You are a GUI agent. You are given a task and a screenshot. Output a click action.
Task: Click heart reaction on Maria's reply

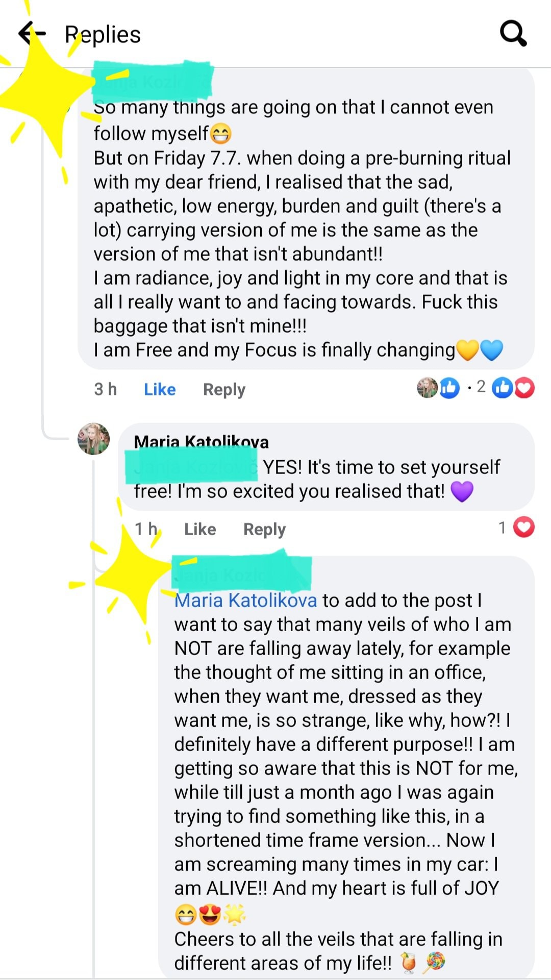(x=523, y=527)
